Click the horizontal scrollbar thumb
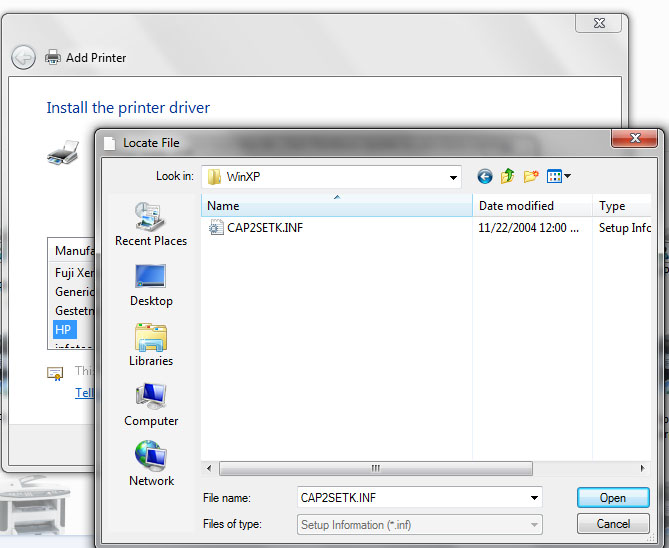The image size is (669, 548). [x=376, y=468]
